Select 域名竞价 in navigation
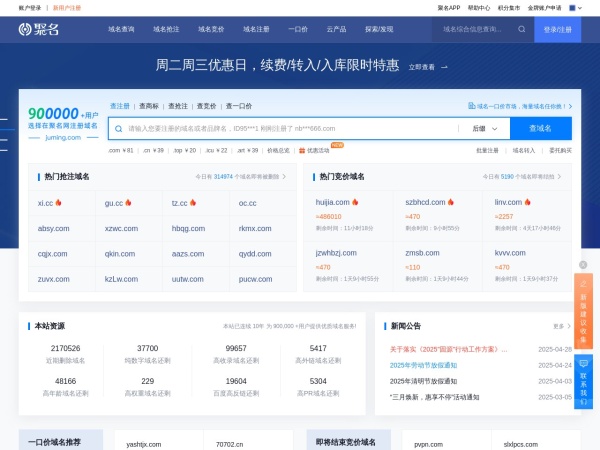The image size is (600, 450). [211, 29]
